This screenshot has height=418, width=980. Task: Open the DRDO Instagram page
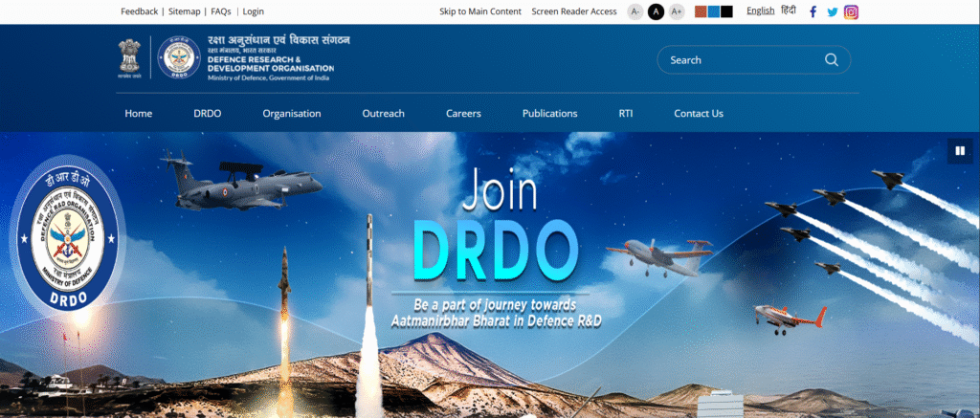pos(851,11)
